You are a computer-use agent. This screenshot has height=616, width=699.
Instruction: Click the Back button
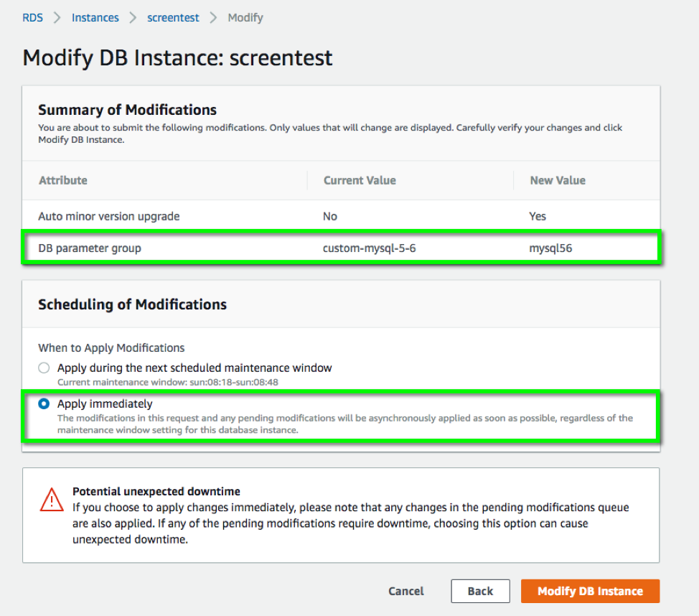(480, 591)
